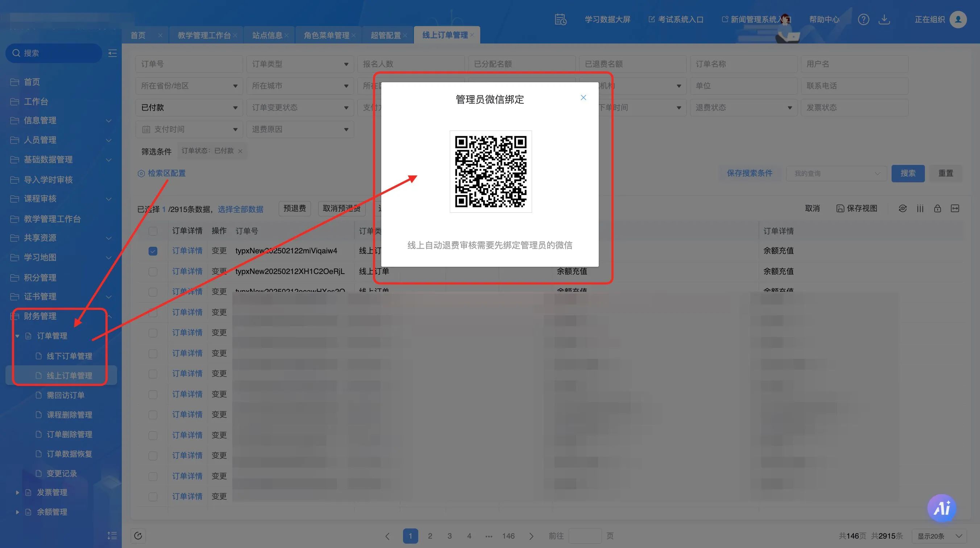Click the sidebar bottom list-collapse icon
This screenshot has width=980, height=548.
point(112,535)
